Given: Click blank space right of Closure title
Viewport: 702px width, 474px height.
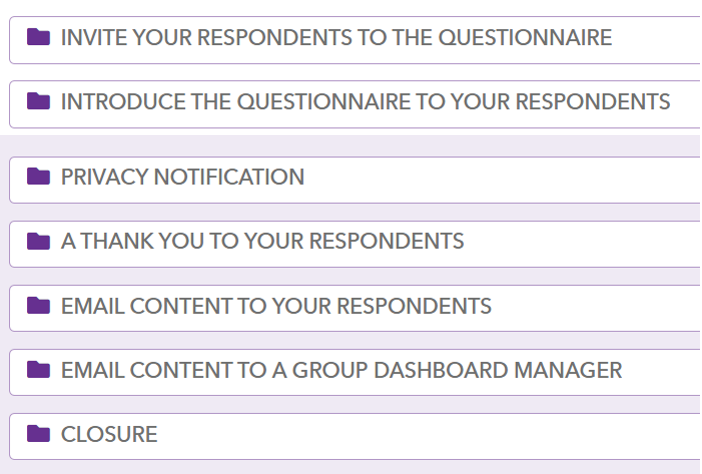Looking at the screenshot, I should pos(429,436).
